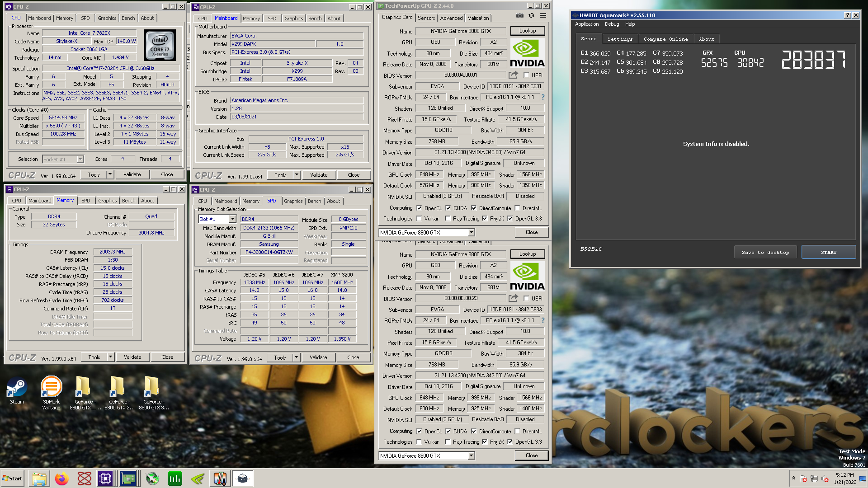
Task: Click the BIOS export icon next to 60.80.0A.00.01
Action: (513, 75)
